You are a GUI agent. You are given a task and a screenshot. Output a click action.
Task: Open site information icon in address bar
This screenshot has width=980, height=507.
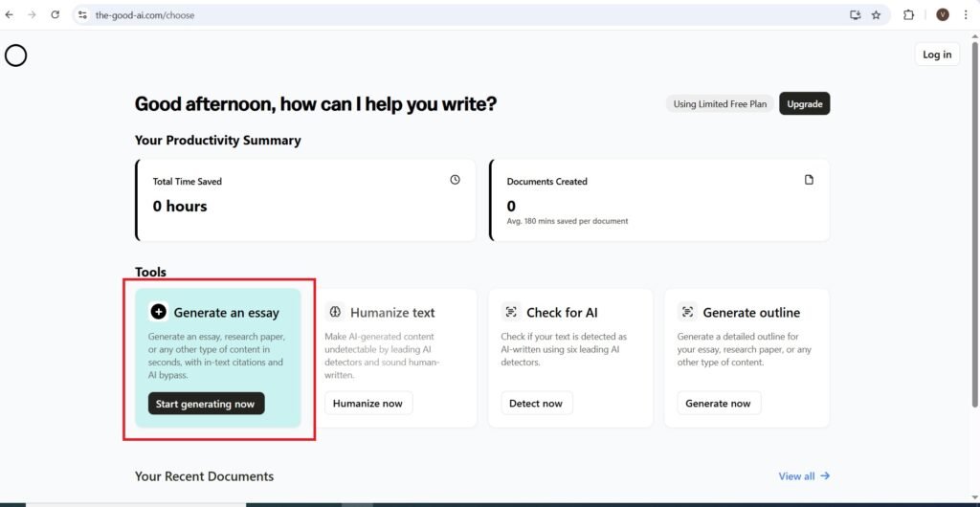pyautogui.click(x=82, y=15)
